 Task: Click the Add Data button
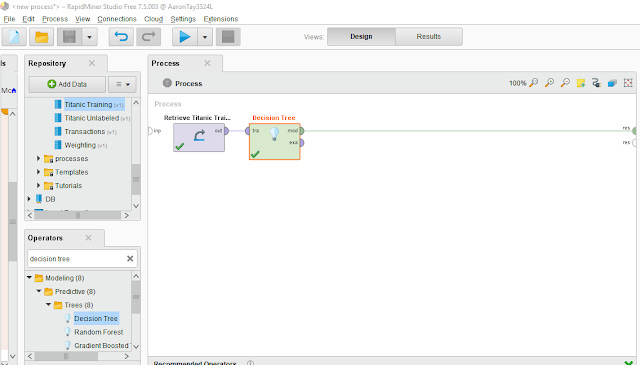point(67,84)
